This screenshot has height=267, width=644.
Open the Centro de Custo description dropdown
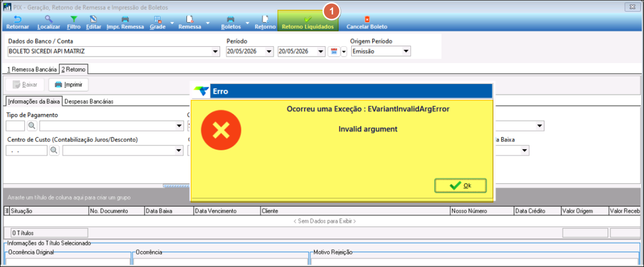coord(179,150)
